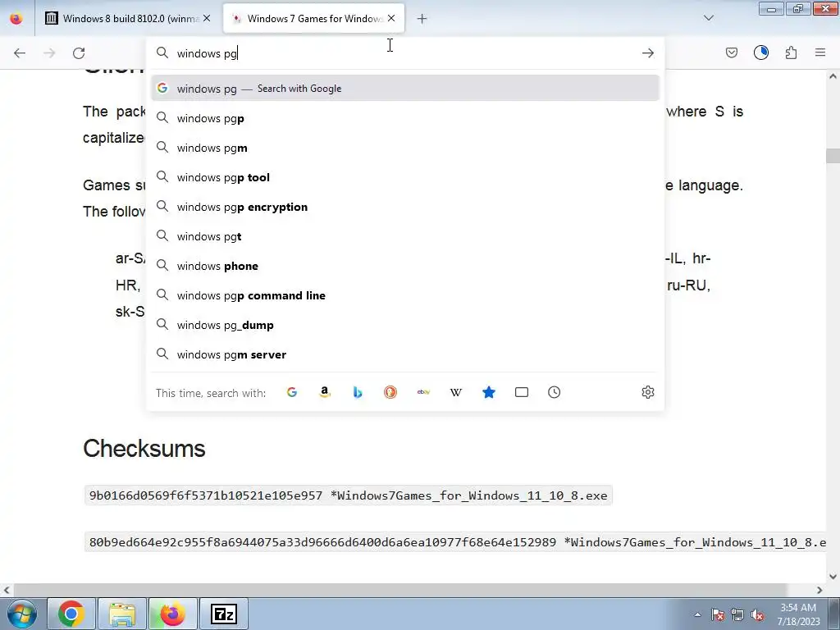The width and height of the screenshot is (840, 630).
Task: Click the scroll-down arrow of vertical scrollbar
Action: pos(833,577)
